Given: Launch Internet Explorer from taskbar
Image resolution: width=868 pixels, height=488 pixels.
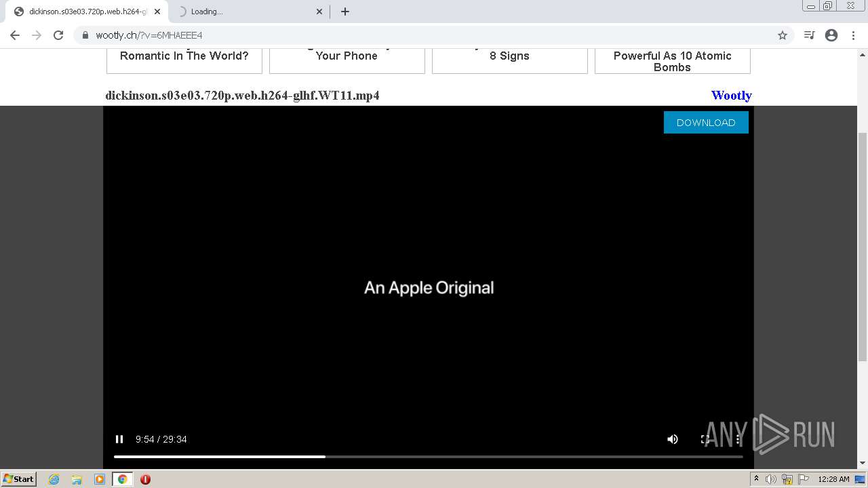Looking at the screenshot, I should pyautogui.click(x=54, y=479).
